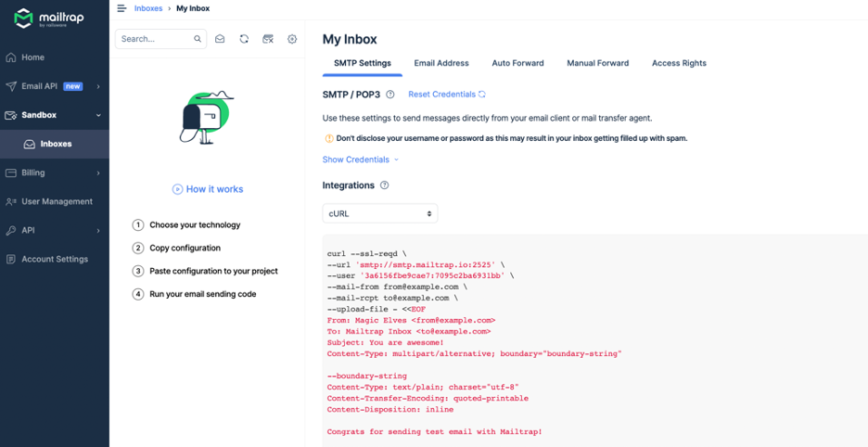The height and width of the screenshot is (447, 868).
Task: Click the orange warning icon by disclosure notice
Action: (329, 138)
